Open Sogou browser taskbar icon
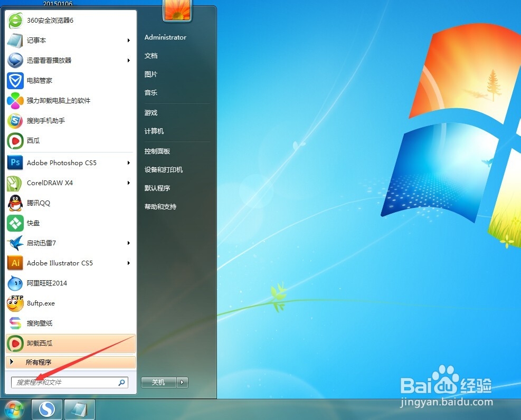The width and height of the screenshot is (521, 420). coord(47,409)
